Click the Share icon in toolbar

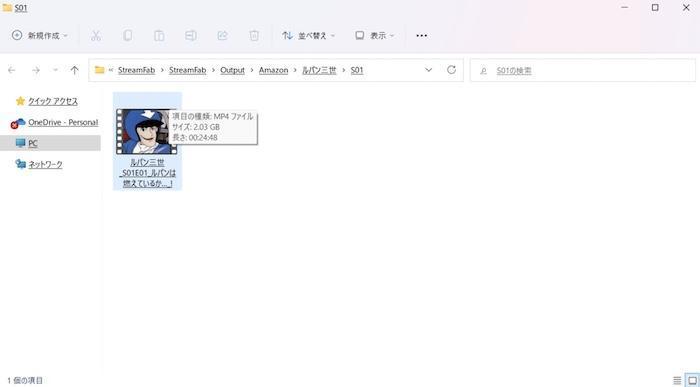coord(222,35)
